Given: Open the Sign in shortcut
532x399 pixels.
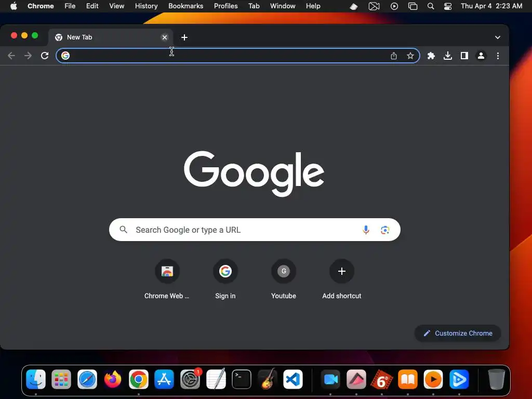Looking at the screenshot, I should click(x=225, y=280).
